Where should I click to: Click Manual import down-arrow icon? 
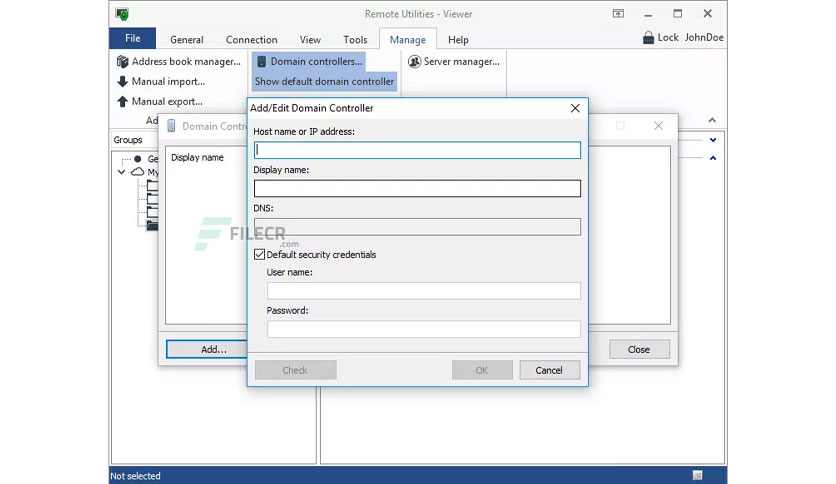pyautogui.click(x=122, y=82)
